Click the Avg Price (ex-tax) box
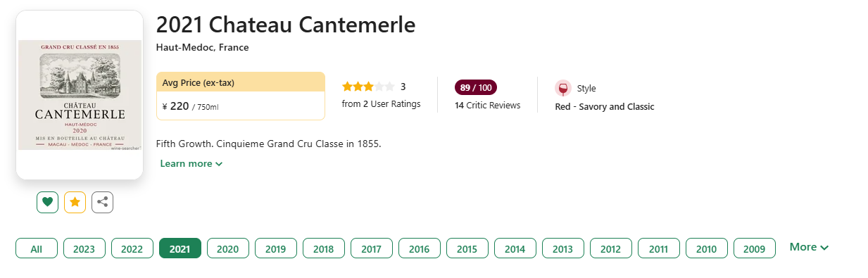This screenshot has width=868, height=278. point(240,96)
